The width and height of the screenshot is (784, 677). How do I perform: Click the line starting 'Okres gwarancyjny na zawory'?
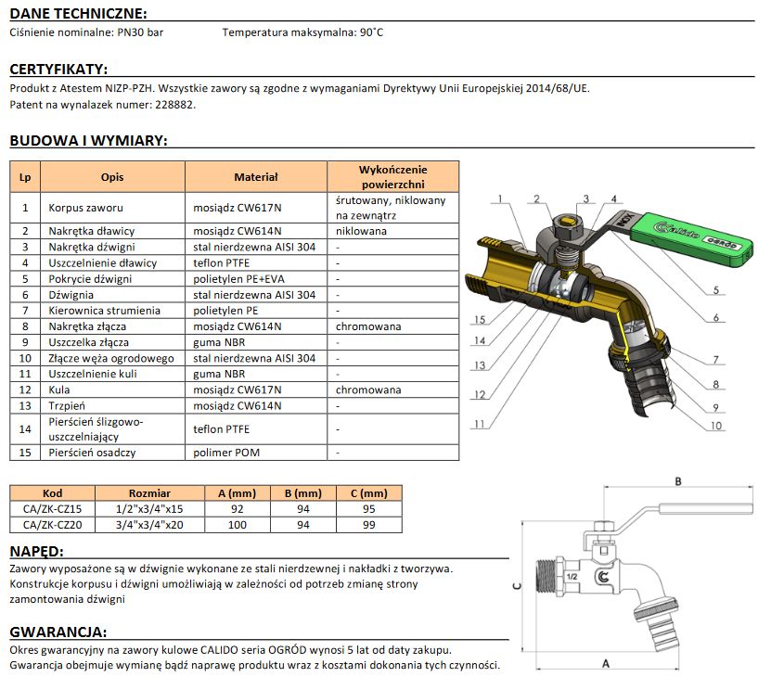pos(230,650)
